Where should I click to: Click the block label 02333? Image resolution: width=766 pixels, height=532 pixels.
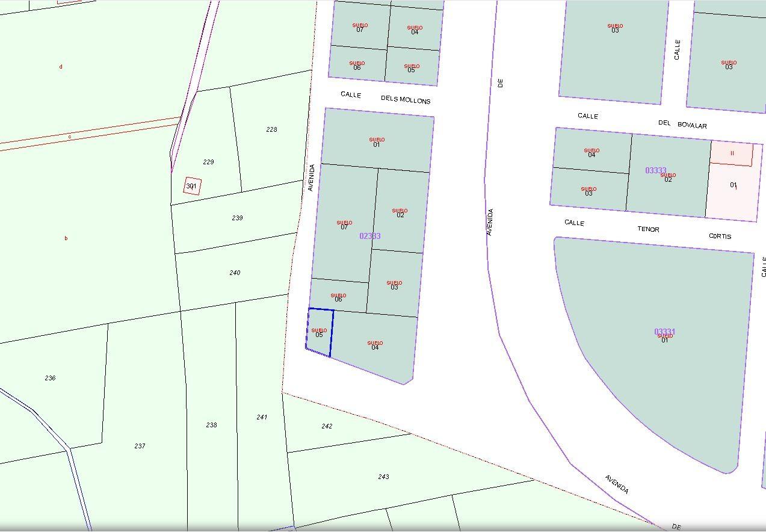coord(369,237)
